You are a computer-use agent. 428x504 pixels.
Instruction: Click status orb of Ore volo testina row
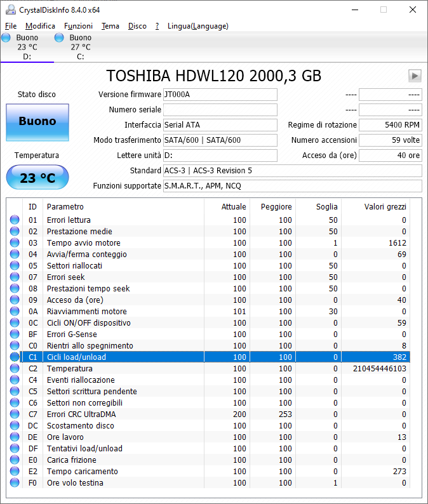pos(15,482)
